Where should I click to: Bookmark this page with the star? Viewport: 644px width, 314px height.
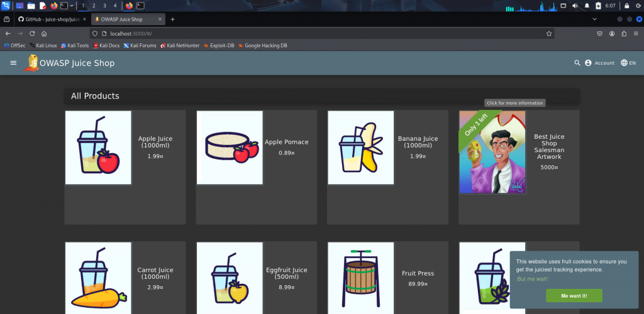548,34
